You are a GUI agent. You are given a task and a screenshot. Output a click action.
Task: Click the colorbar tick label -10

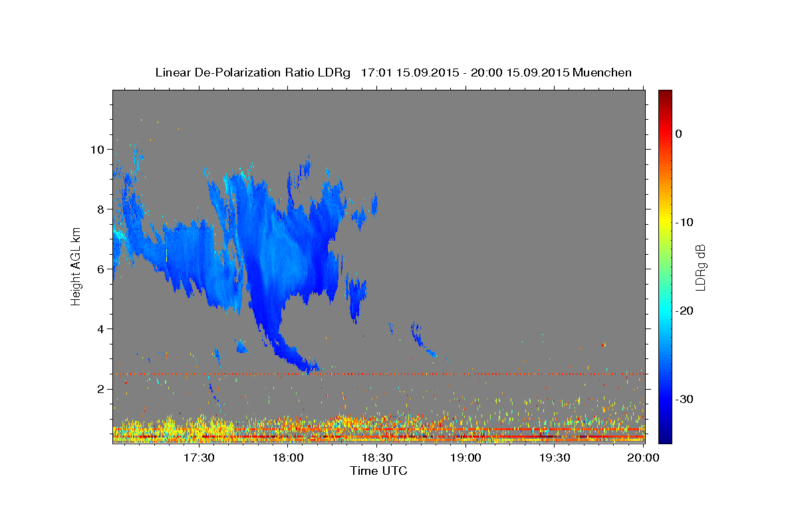coord(684,222)
